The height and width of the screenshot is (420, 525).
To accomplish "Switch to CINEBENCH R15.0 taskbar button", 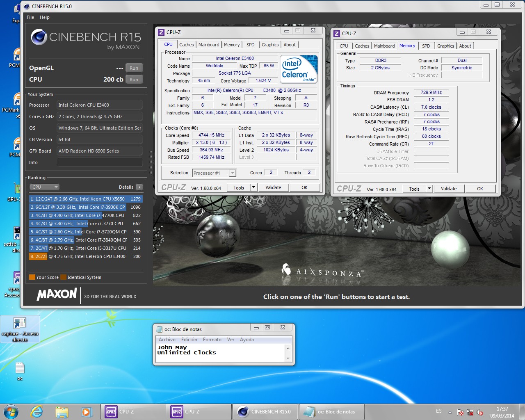I will click(265, 411).
